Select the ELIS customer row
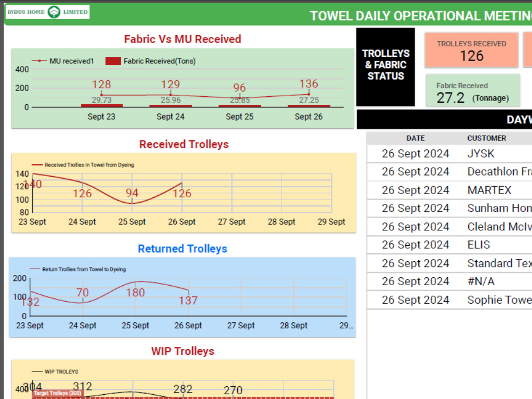 (450, 245)
